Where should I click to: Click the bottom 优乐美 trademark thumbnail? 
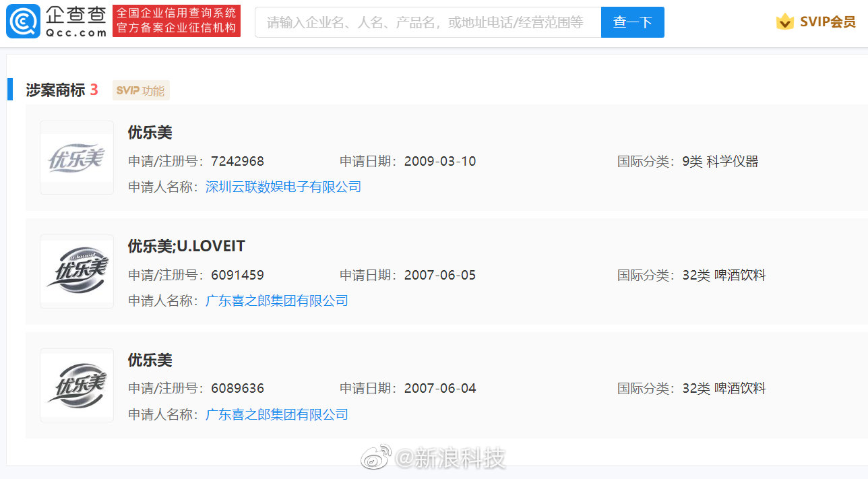[x=76, y=385]
